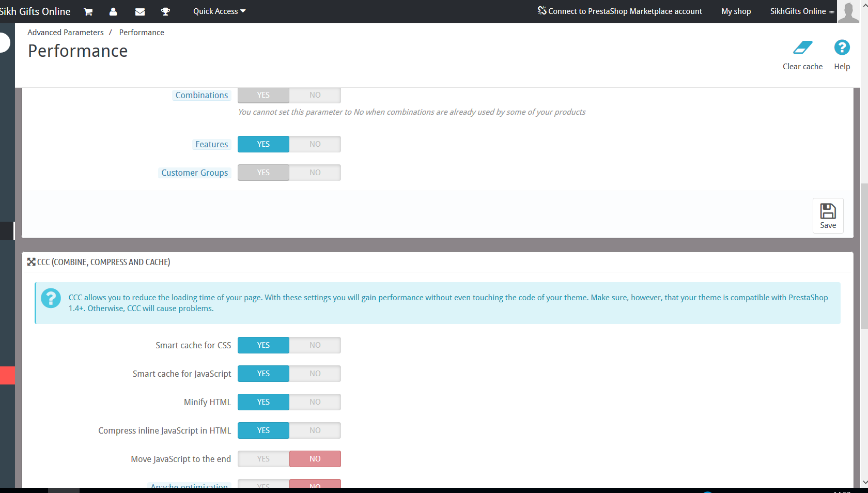Click Connect to PrestaShop Marketplace account

(619, 11)
